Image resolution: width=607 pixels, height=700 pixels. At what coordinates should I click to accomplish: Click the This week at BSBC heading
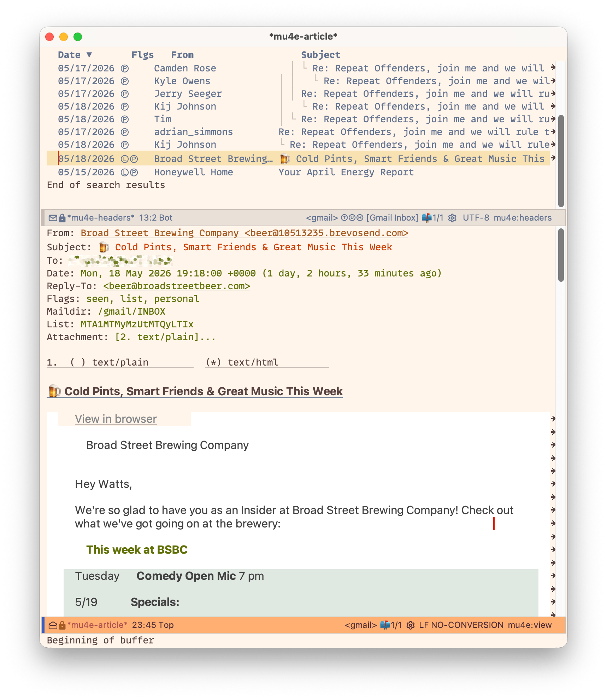(137, 550)
